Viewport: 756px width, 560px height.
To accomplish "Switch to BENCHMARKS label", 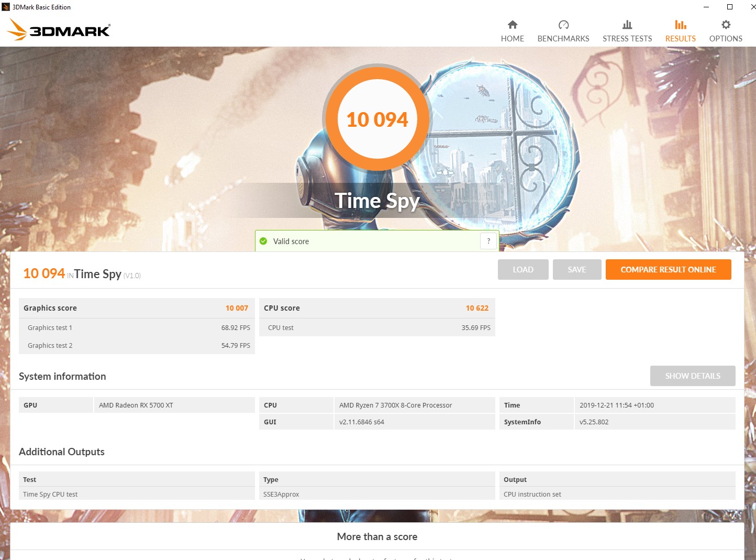I will (x=563, y=39).
